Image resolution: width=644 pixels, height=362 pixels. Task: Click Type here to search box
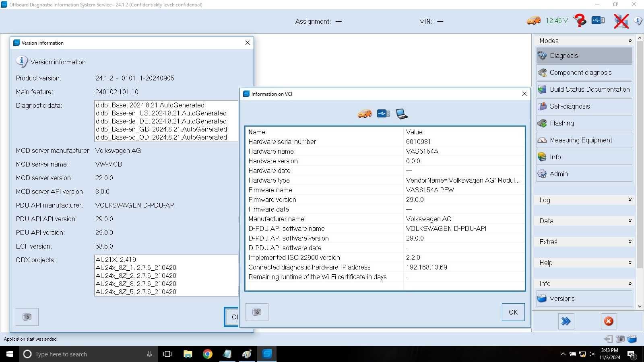tap(89, 354)
